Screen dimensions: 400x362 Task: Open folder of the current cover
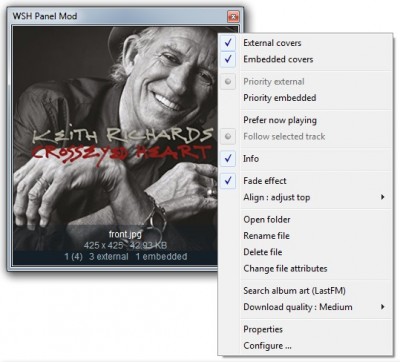(267, 220)
